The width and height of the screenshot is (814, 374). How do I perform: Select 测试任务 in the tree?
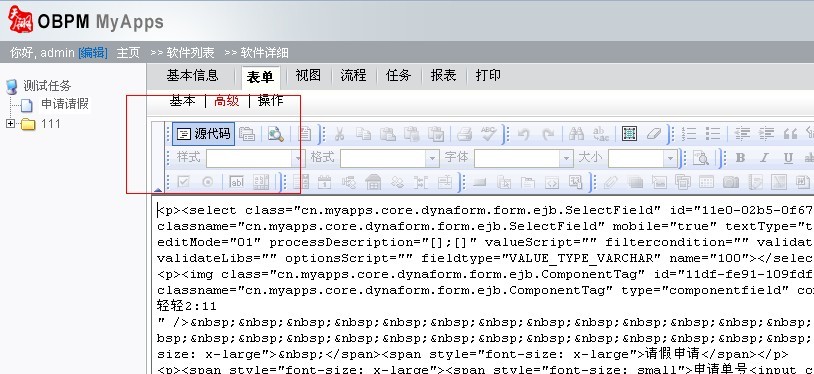click(47, 86)
